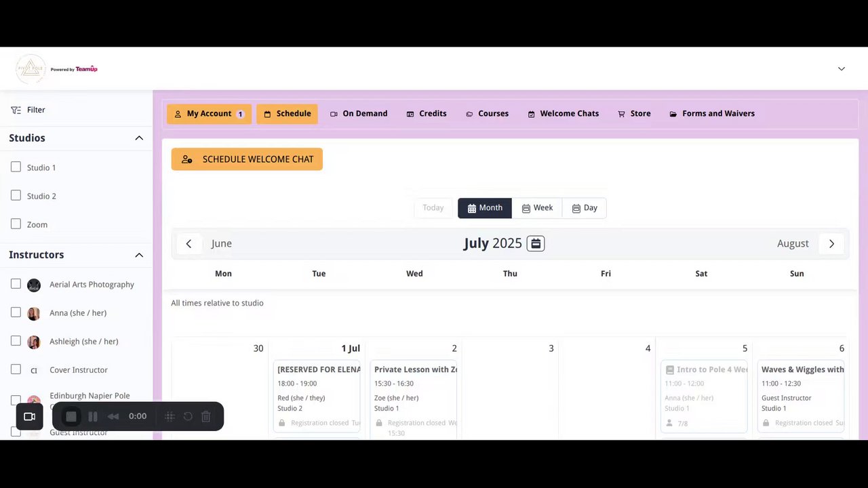The height and width of the screenshot is (488, 868).
Task: Open the Waves & Wiggles class card
Action: point(802,396)
